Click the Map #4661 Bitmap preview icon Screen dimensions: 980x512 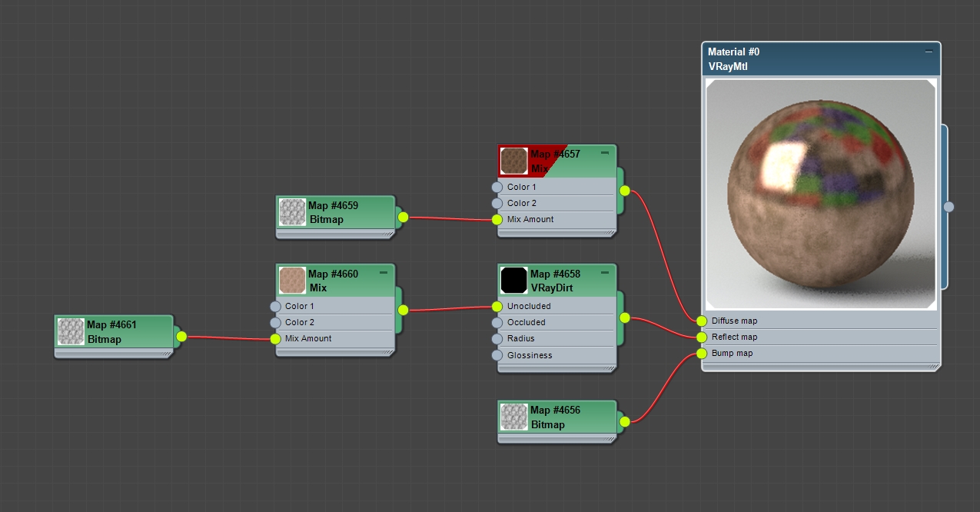(x=70, y=331)
